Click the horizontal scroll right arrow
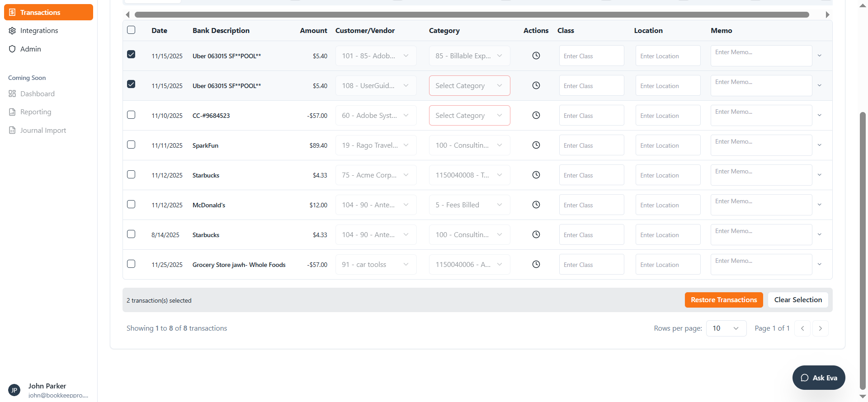 point(827,14)
